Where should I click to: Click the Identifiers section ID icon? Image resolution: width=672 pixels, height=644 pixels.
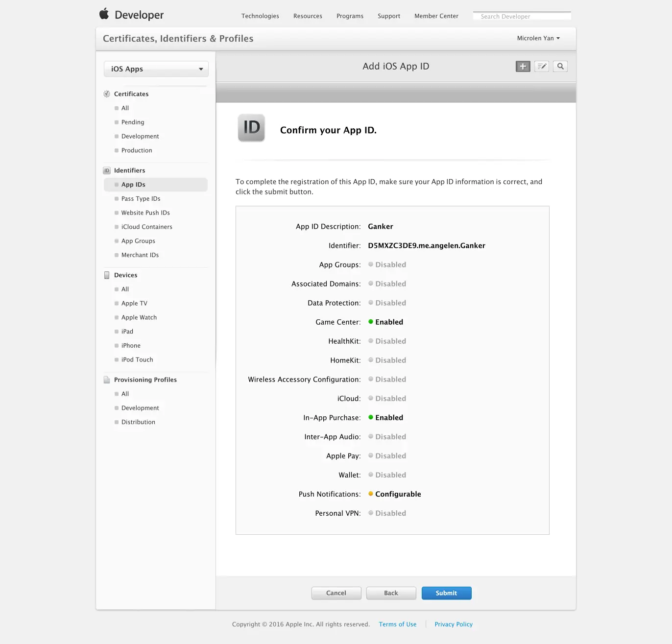coord(107,170)
